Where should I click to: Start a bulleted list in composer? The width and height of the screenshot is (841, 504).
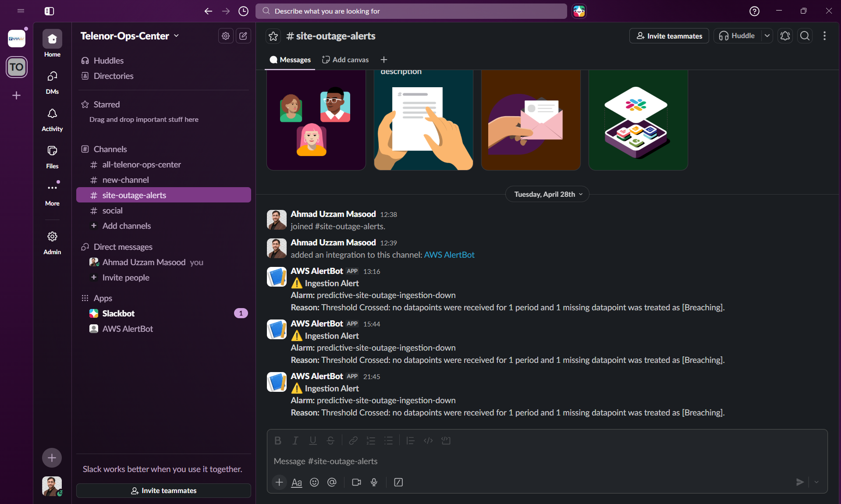tap(388, 440)
